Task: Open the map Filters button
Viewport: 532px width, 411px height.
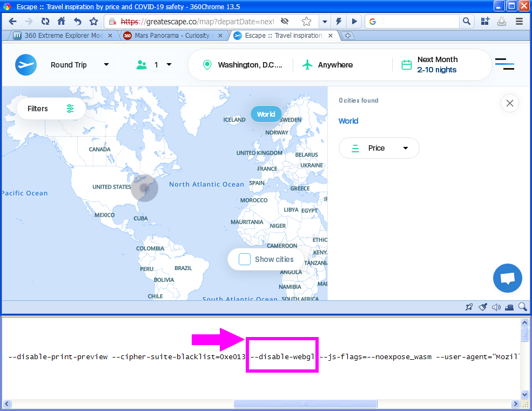Action: pyautogui.click(x=51, y=109)
